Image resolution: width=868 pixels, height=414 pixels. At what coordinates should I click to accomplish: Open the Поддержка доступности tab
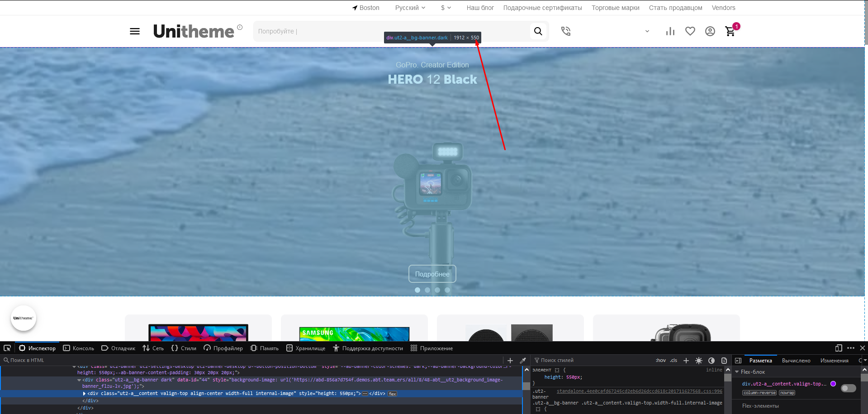(368, 348)
